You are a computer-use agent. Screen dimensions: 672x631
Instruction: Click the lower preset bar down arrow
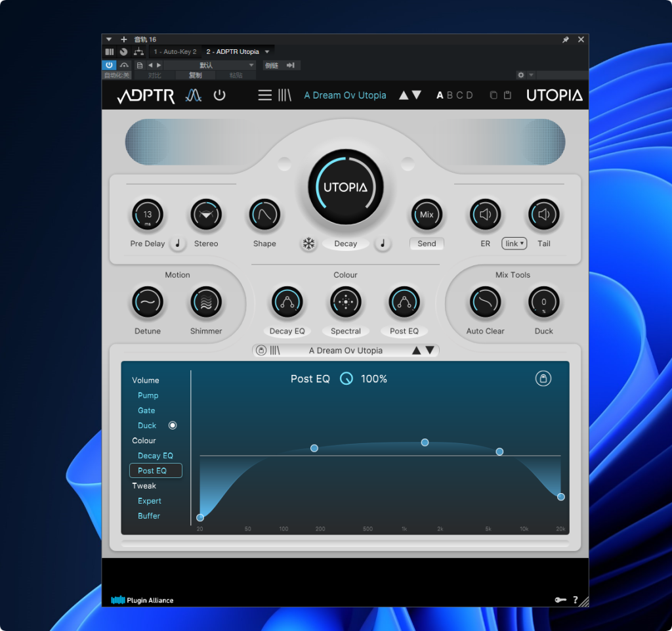tap(430, 351)
